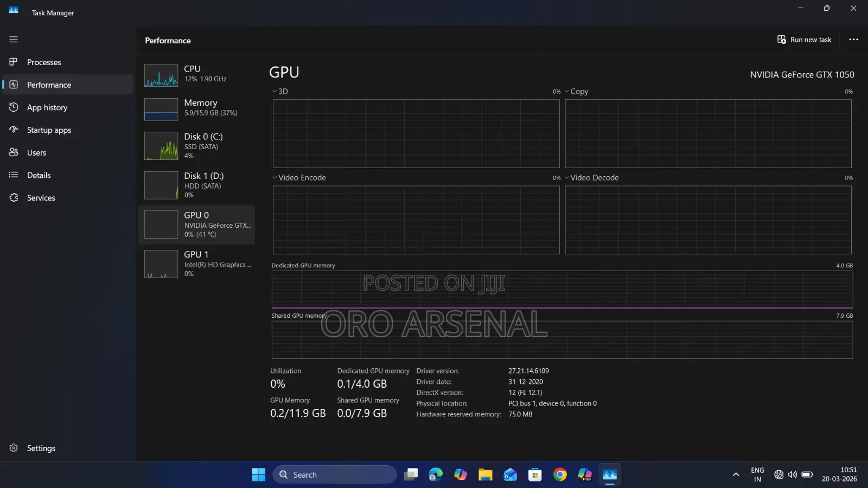Screen dimensions: 868x488
Task: Click the taskbar Search box
Action: pos(335,475)
